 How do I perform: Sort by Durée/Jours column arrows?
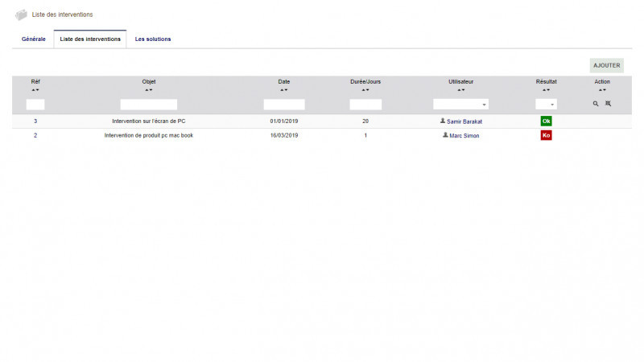365,90
